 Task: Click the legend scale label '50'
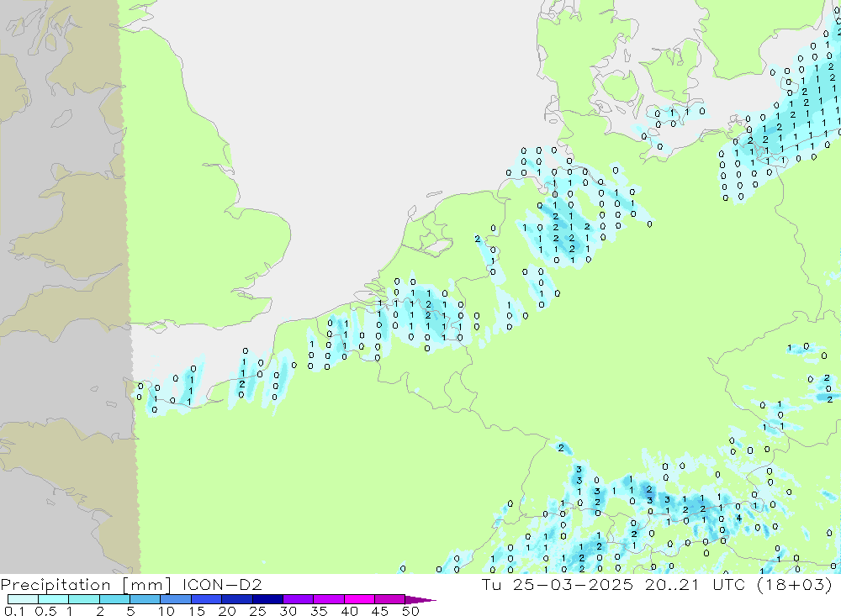[x=410, y=611]
